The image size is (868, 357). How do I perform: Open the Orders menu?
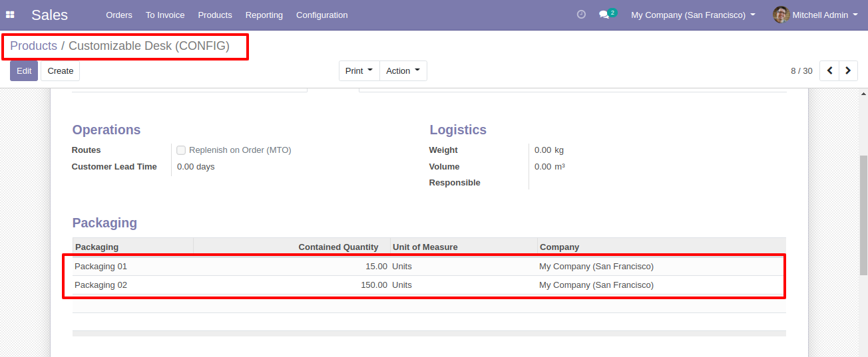119,15
